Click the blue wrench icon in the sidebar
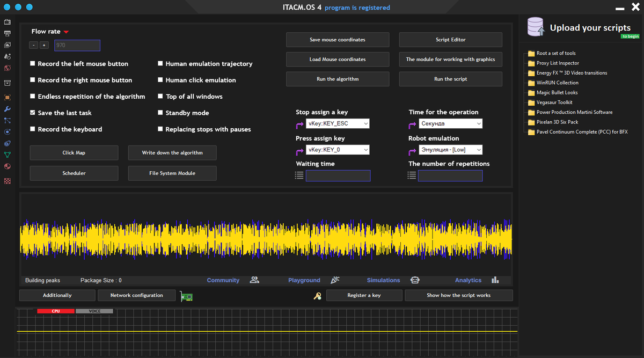Screen dimensions: 644x358 pos(8,109)
